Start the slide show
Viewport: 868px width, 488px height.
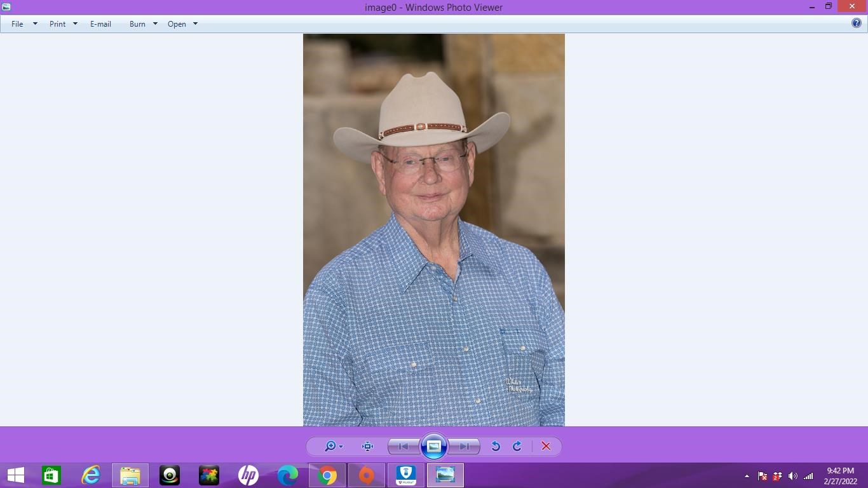click(434, 446)
